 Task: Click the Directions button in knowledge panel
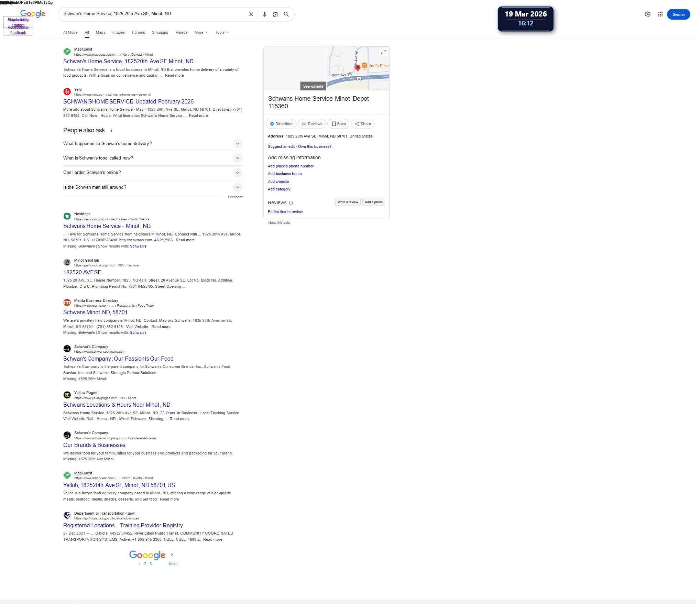pyautogui.click(x=281, y=124)
